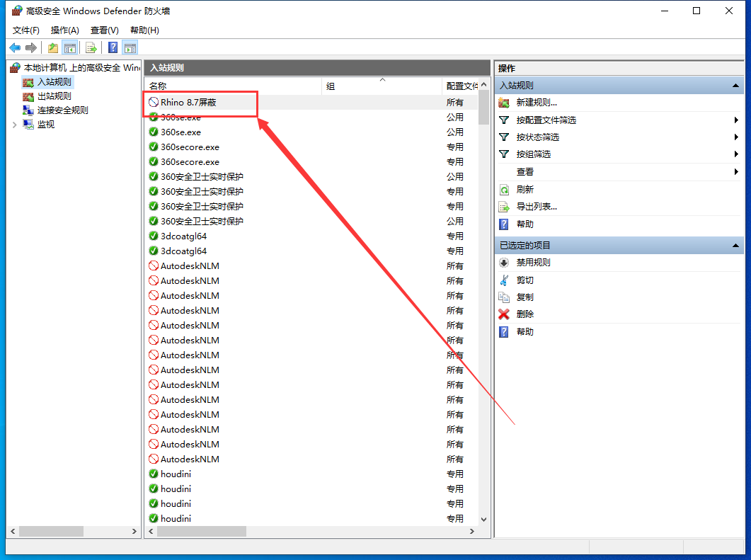Open the 操作(A) menu

[x=64, y=30]
